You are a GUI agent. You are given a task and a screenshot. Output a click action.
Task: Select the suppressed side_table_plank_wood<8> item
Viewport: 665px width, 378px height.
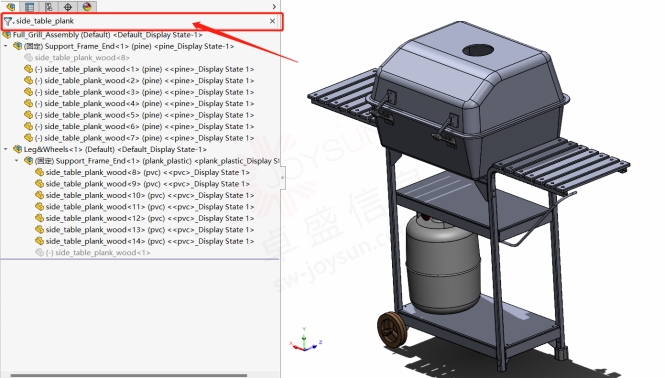[x=82, y=57]
